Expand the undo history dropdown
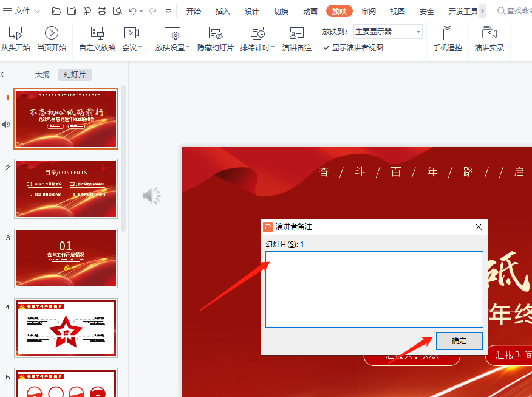Viewport: 532px width, 397px height. (x=141, y=11)
